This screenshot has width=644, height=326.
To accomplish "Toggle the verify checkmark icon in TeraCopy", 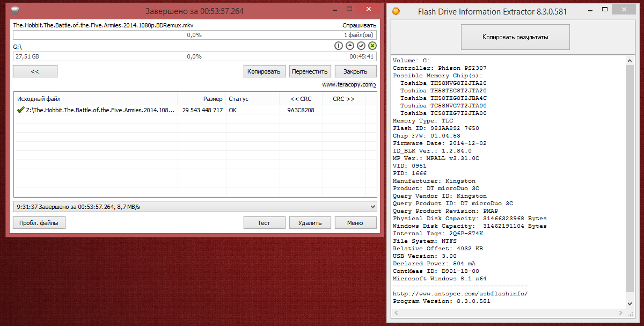I will click(361, 46).
